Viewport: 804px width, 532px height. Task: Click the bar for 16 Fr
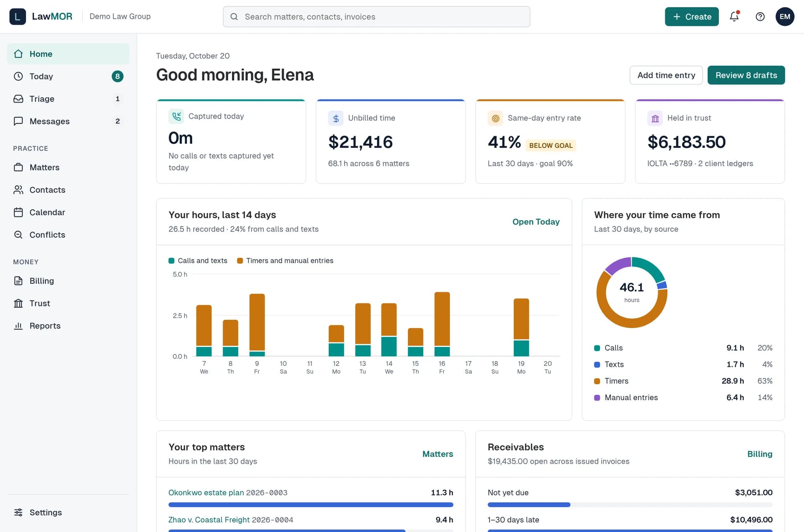[442, 324]
